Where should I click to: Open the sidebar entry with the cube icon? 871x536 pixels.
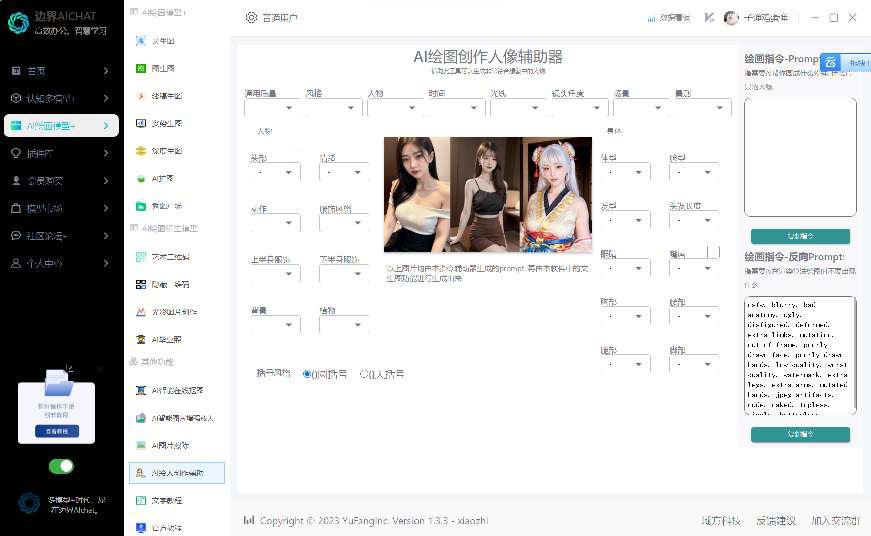(60, 98)
